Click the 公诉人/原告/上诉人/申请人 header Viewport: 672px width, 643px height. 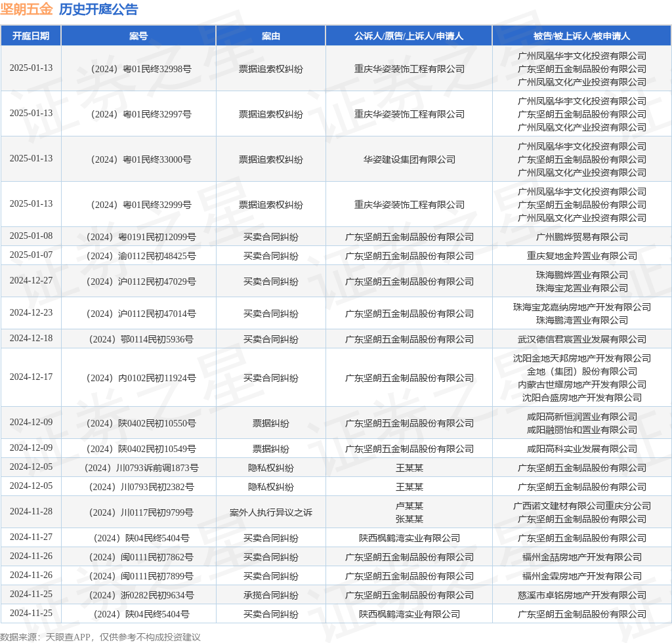click(x=409, y=36)
